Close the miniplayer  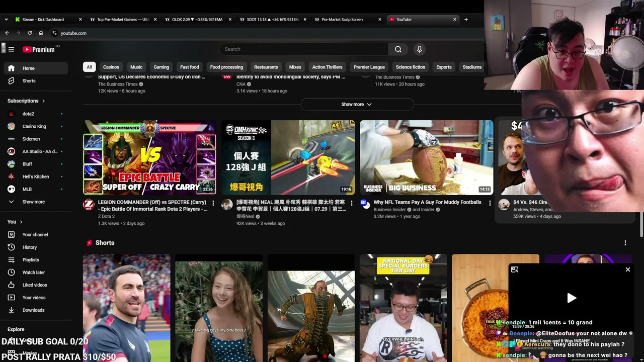click(628, 269)
